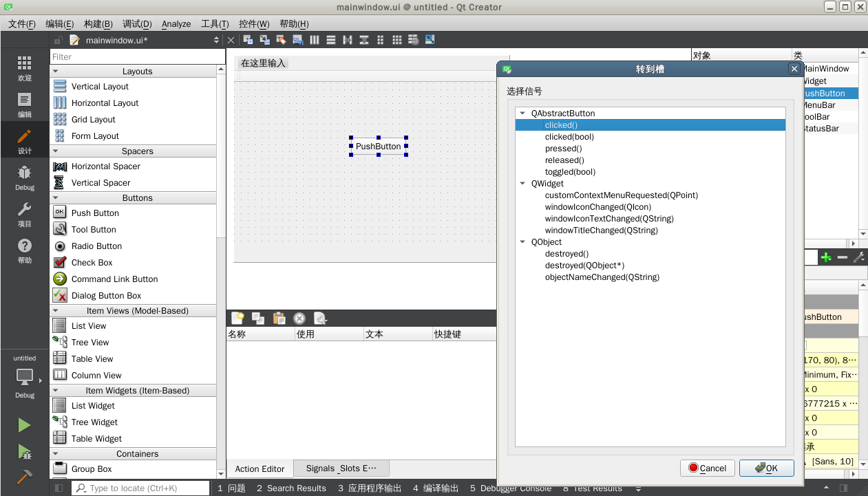The width and height of the screenshot is (868, 496).
Task: Click the green Run button in sidebar
Action: tap(24, 426)
